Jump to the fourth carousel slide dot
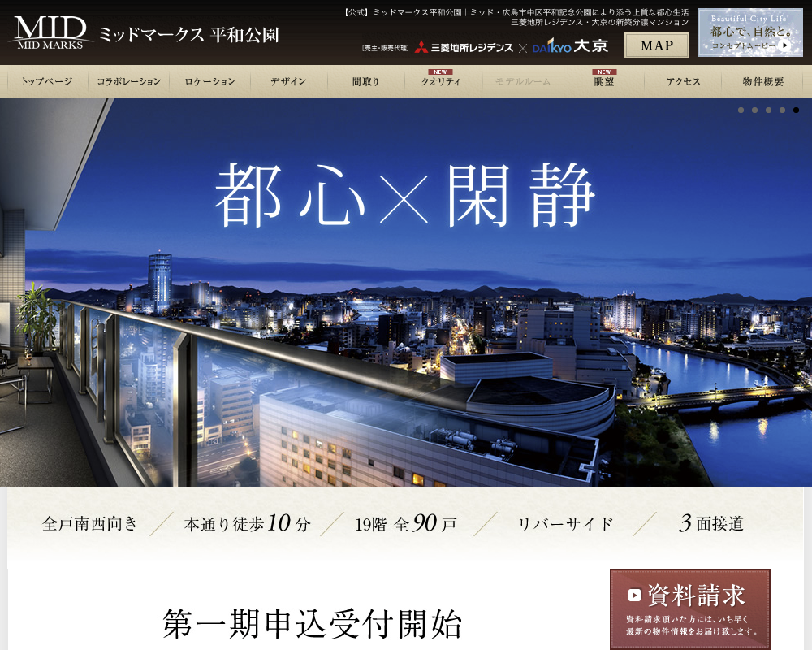This screenshot has height=650, width=812. coord(782,110)
